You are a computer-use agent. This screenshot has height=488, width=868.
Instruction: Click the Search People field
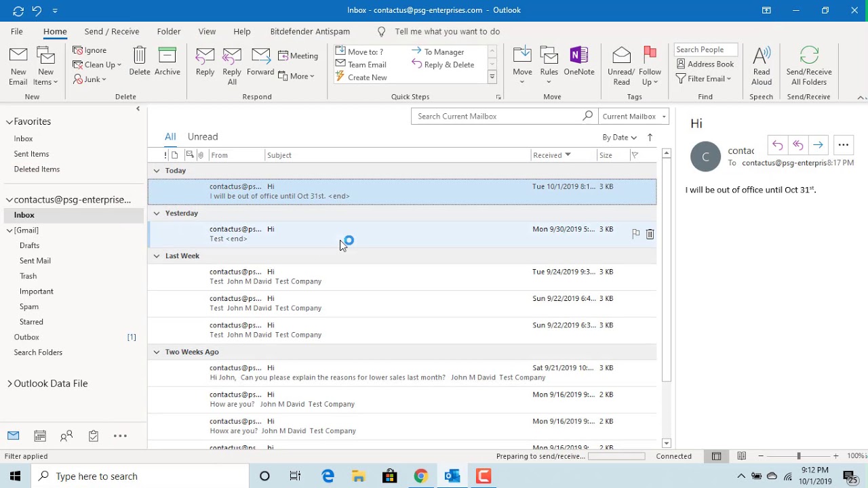point(705,49)
